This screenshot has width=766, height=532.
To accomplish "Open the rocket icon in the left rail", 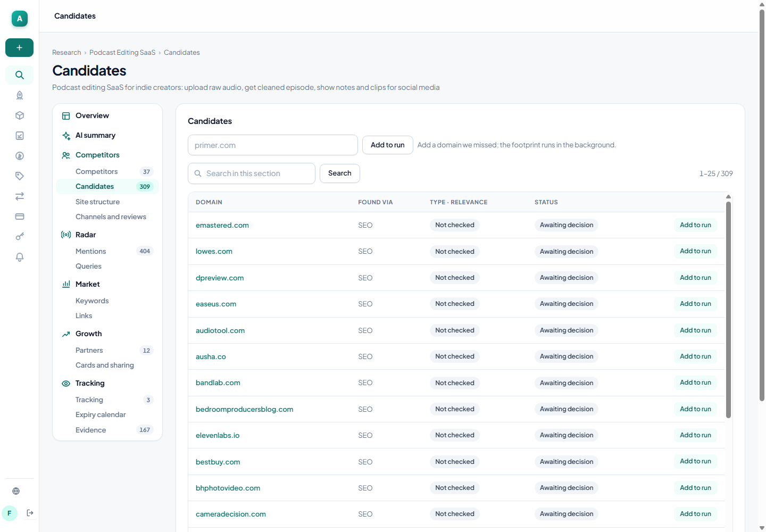I will point(20,95).
